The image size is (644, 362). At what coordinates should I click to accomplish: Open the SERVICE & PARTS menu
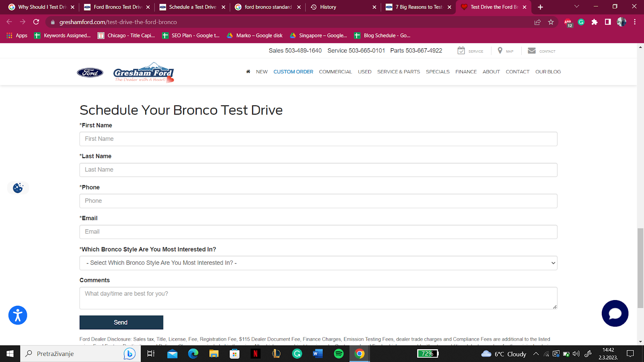[x=398, y=72]
